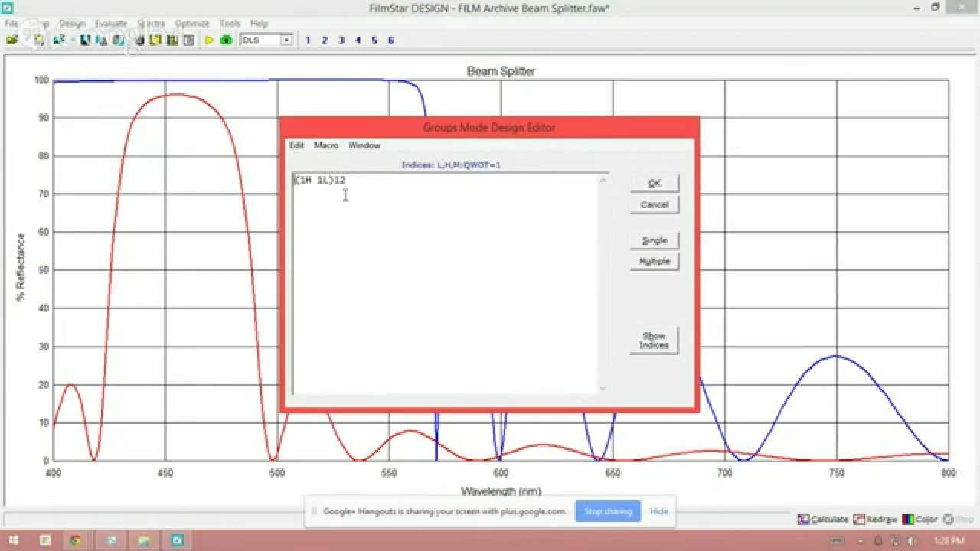Click the Calculate status bar button
This screenshot has height=551, width=980.
(824, 520)
